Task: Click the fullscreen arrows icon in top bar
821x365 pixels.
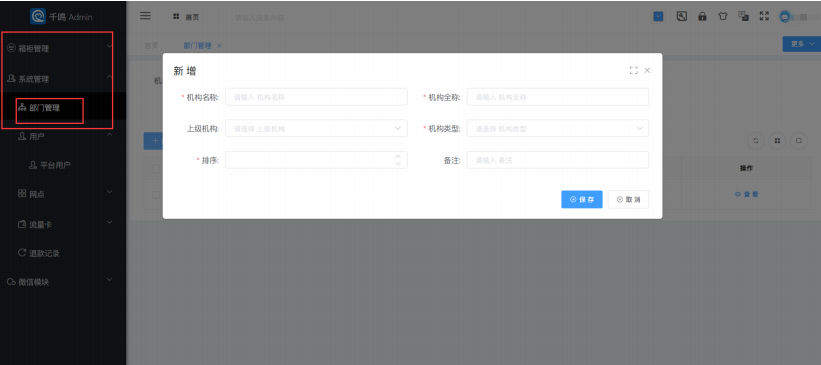Action: (x=764, y=16)
